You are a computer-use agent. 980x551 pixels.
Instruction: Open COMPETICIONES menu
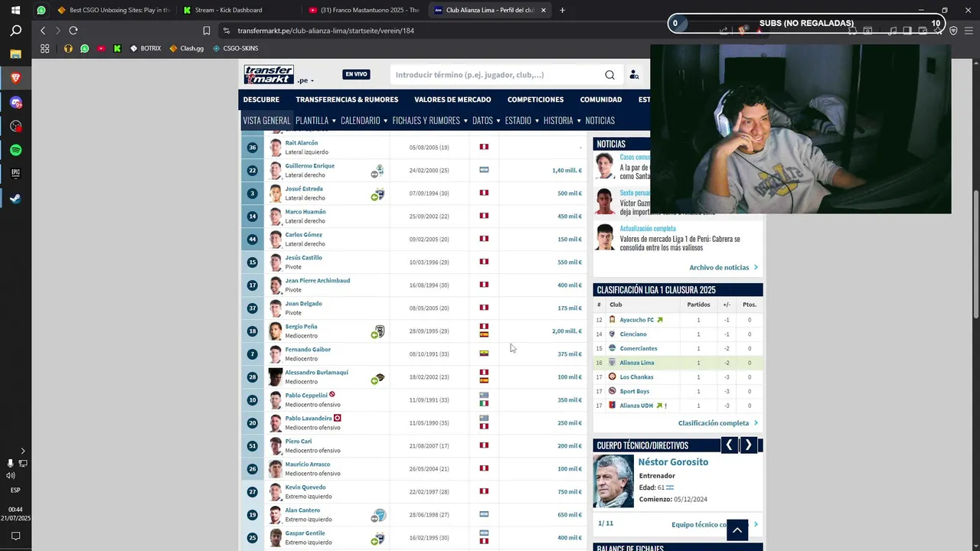[x=535, y=99]
